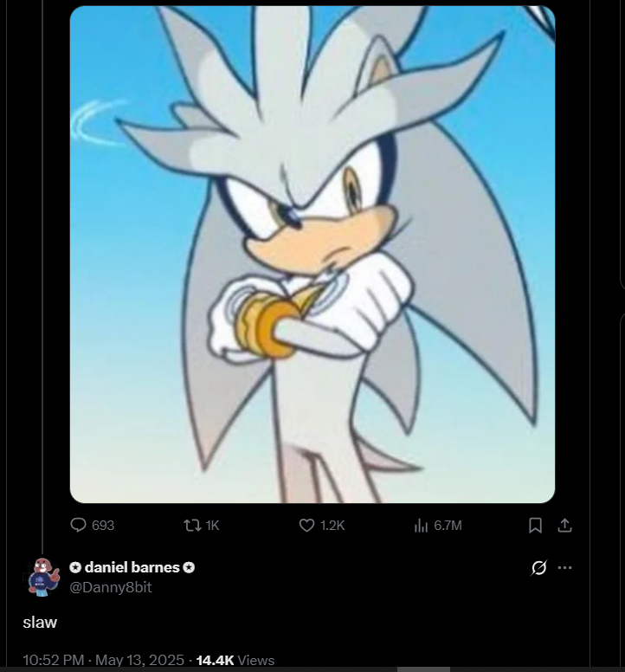The image size is (625, 672).
Task: Open daniel barnes profile avatar
Action: (x=42, y=577)
